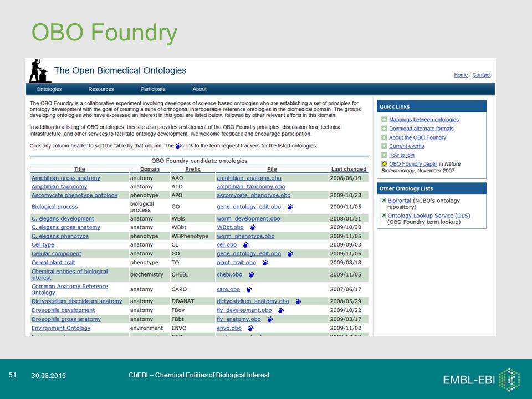Click green star icon beside Current events
Screen dimensions: 532x399
coord(384,146)
